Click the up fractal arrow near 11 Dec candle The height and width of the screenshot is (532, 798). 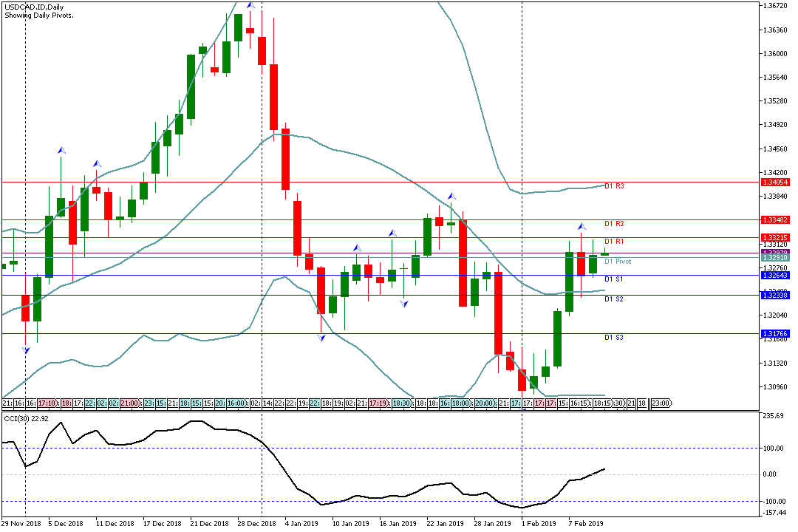coord(97,163)
